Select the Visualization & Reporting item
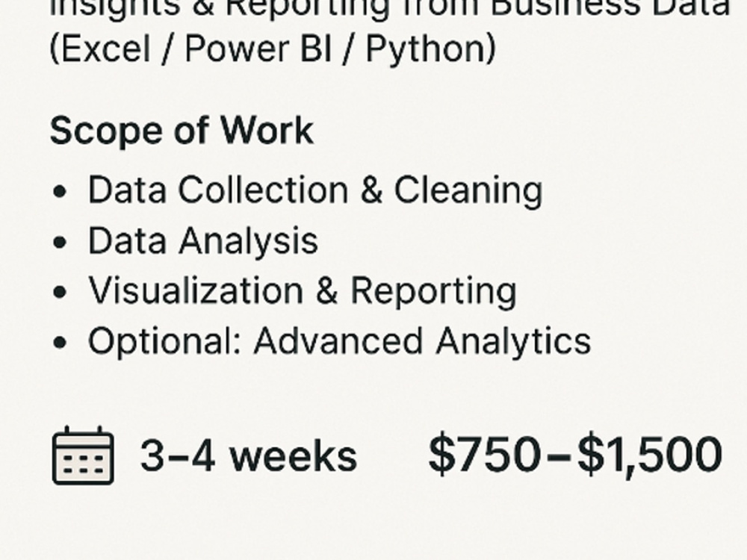 coord(303,291)
